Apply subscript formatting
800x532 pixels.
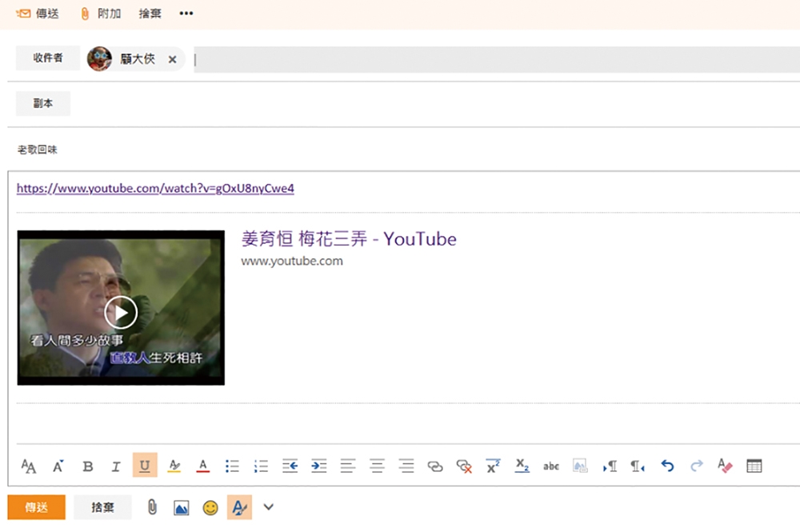[x=522, y=466]
